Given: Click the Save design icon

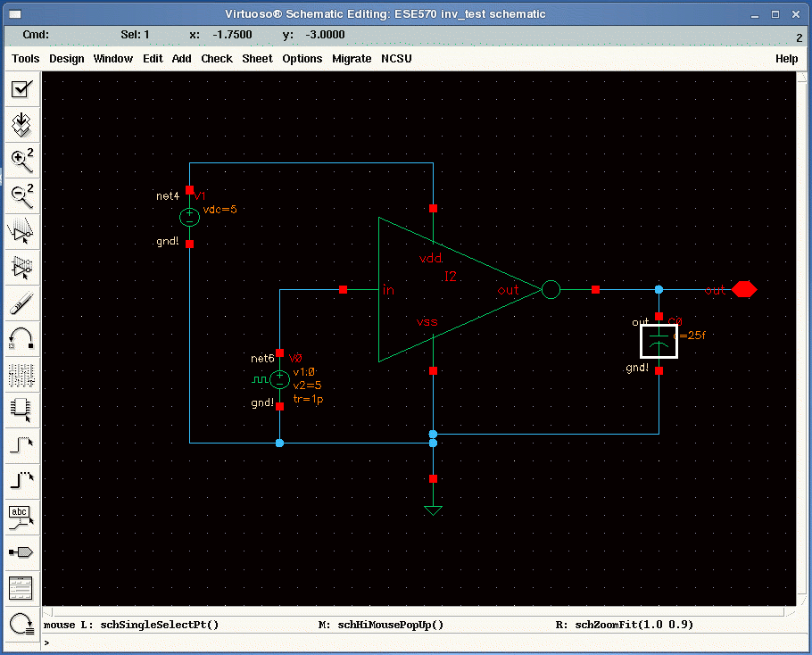Looking at the screenshot, I should (21, 125).
